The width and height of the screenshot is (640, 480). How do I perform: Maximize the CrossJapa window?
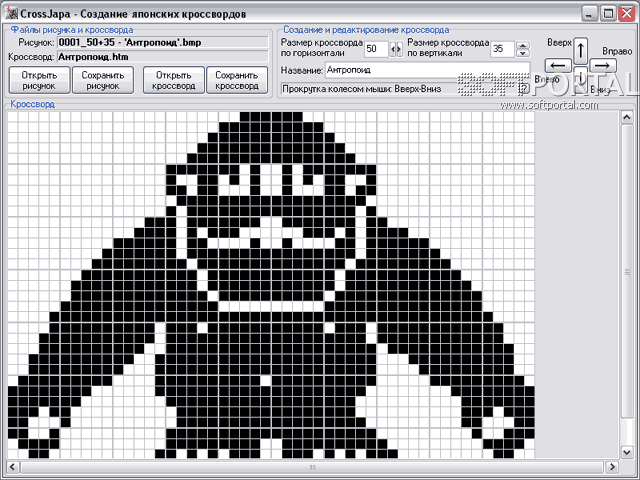tap(608, 13)
